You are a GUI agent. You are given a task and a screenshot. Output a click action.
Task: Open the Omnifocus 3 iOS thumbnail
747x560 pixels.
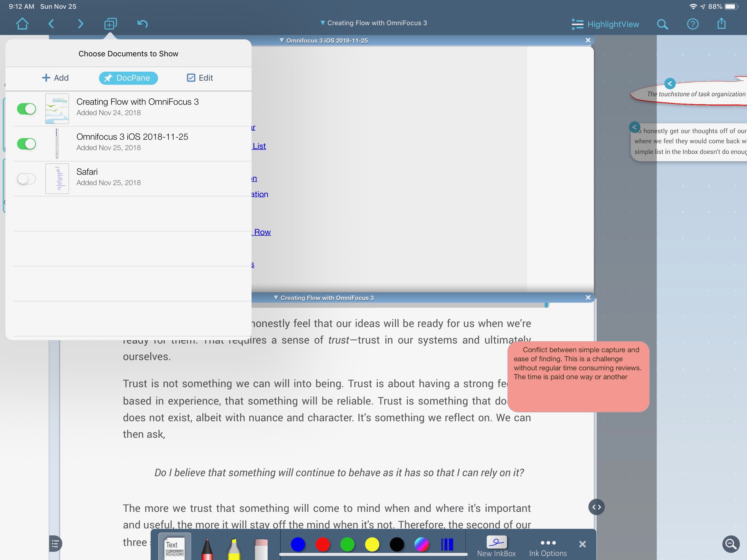[x=57, y=144]
